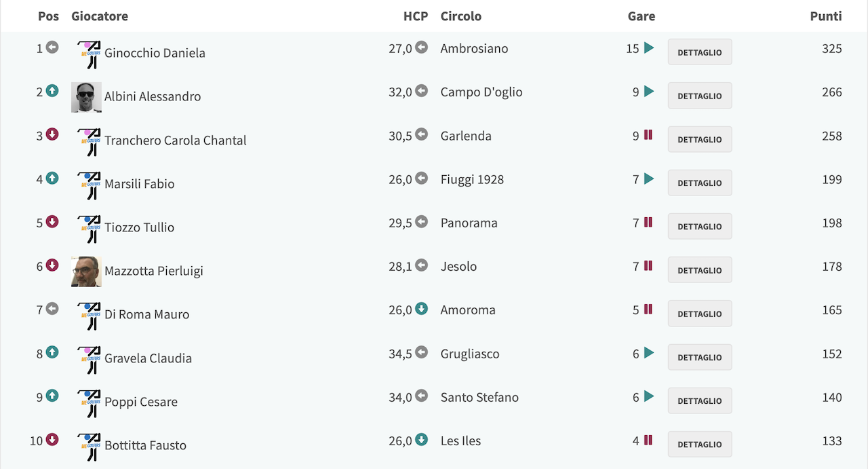Click green play triangle next to Ginocchio's 15 gare
868x469 pixels.
point(649,48)
